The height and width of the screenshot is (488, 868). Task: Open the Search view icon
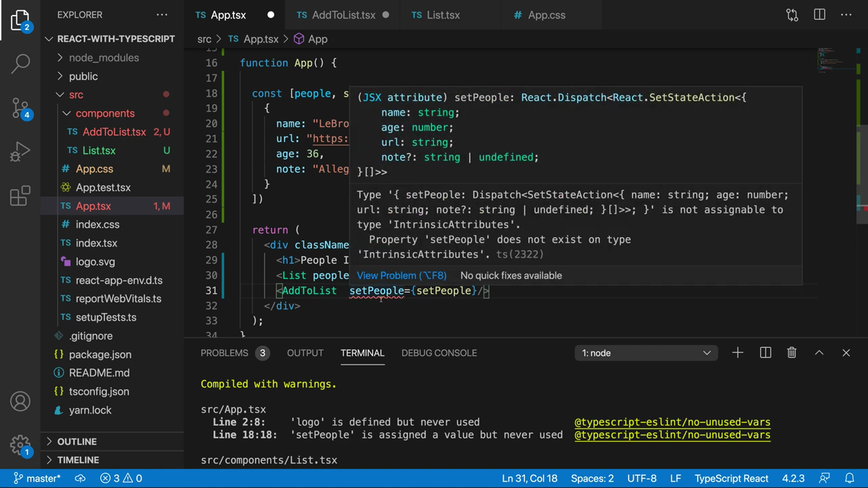coord(20,64)
